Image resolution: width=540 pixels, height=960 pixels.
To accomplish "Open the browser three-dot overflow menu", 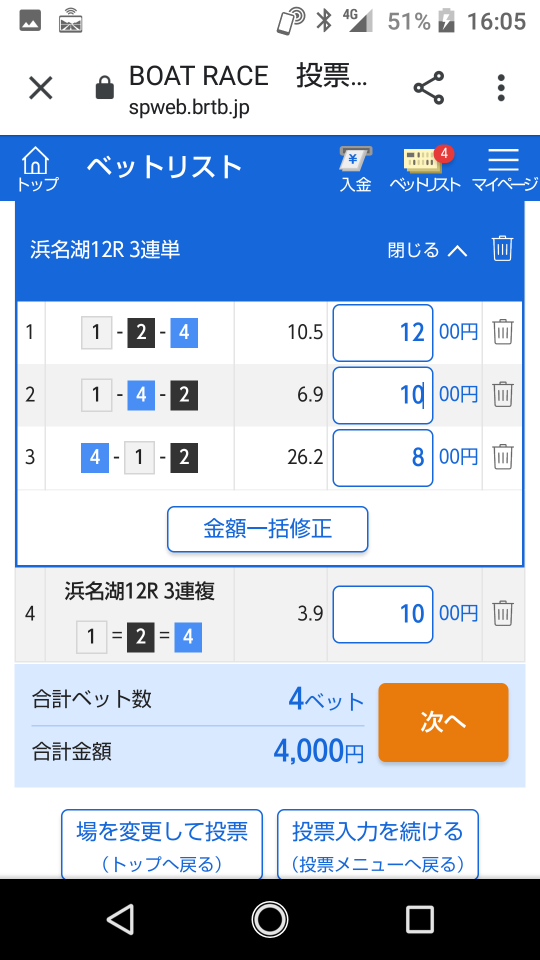I will 501,88.
